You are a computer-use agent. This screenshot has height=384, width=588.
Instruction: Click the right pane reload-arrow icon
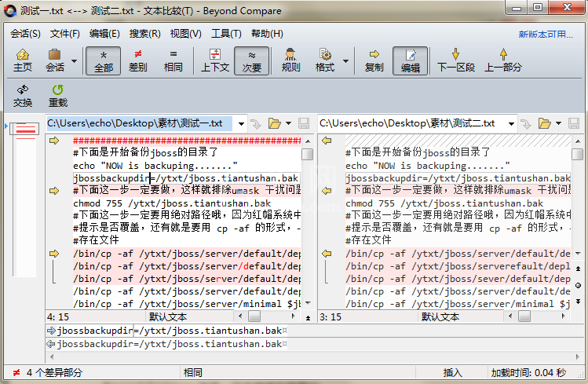pyautogui.click(x=526, y=124)
